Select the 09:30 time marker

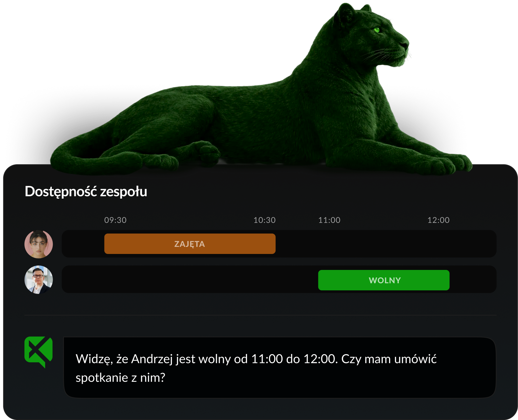[x=115, y=220]
